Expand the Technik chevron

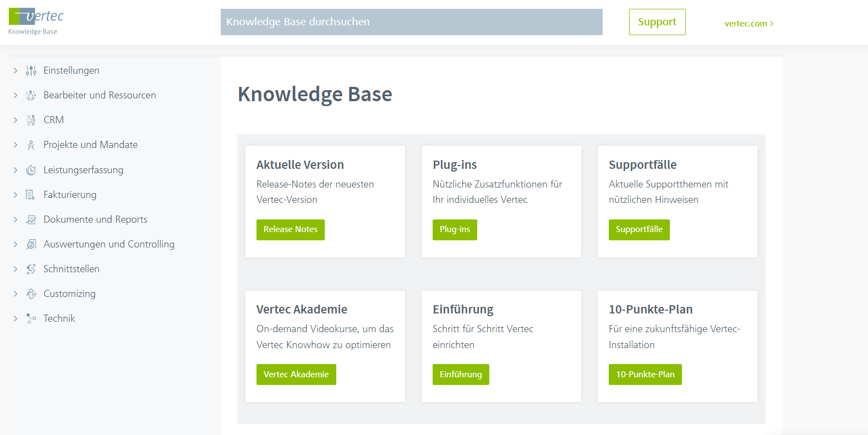15,318
